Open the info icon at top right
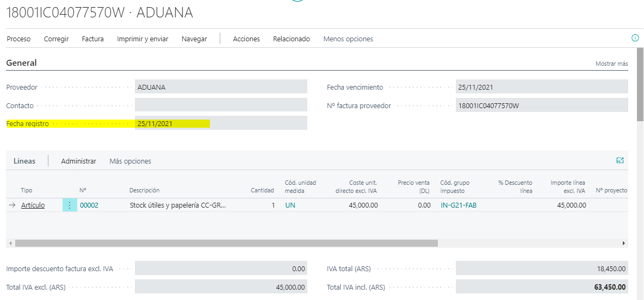644x300 pixels. pyautogui.click(x=635, y=38)
